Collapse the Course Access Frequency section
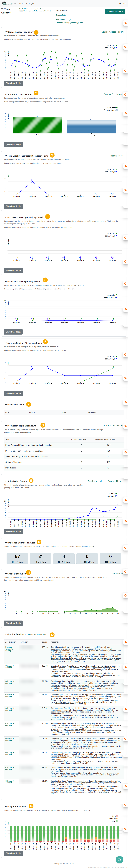Image resolution: width=128 pixels, height=868 pixels. click(6, 32)
